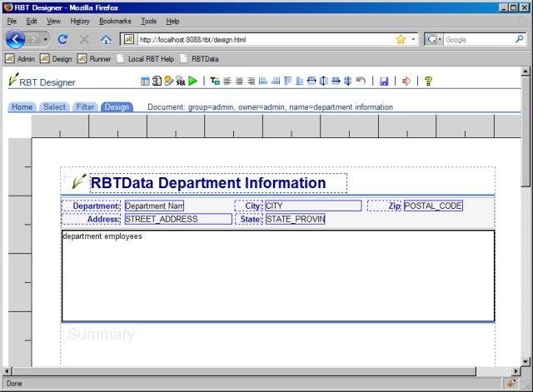Click the text field format icon
Screen dimensions: 533x392
point(215,81)
